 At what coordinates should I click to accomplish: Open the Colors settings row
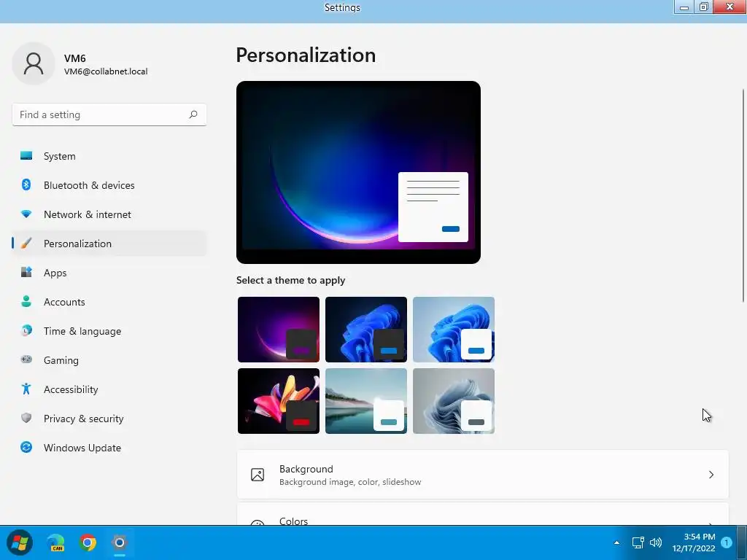point(483,514)
